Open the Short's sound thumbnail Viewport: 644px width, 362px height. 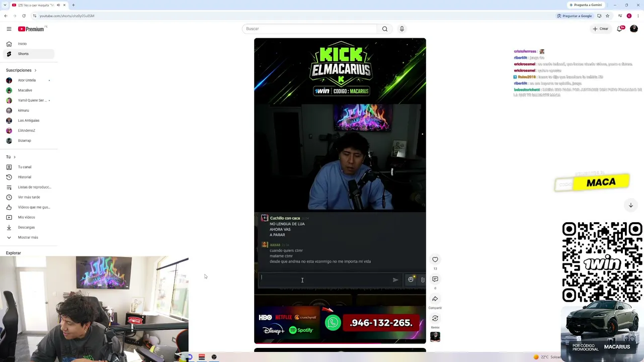(435, 337)
